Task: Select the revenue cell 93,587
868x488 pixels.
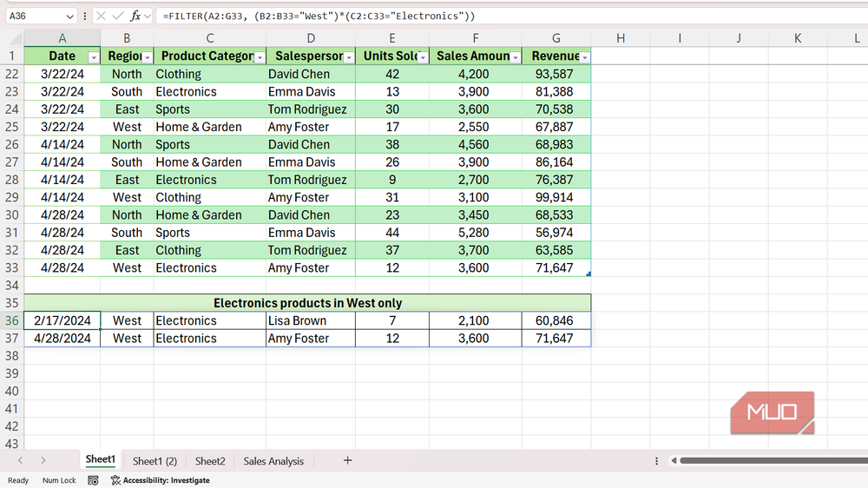Action: 556,74
